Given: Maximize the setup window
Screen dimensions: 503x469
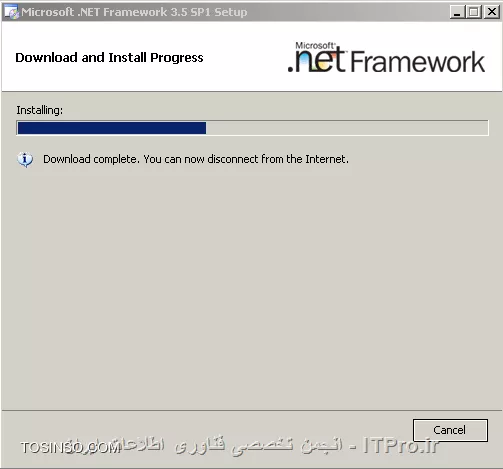Looking at the screenshot, I should (473, 12).
